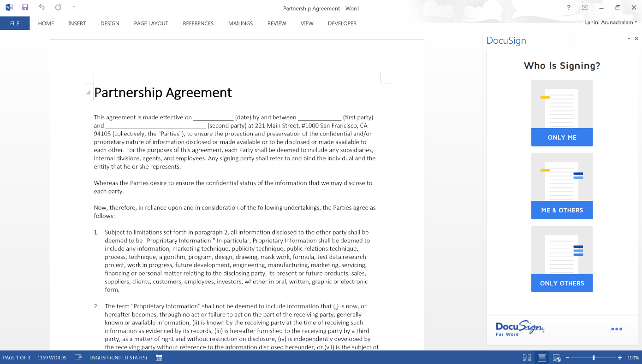Click the blank date line before '(date)'
642x364 pixels.
pos(214,117)
